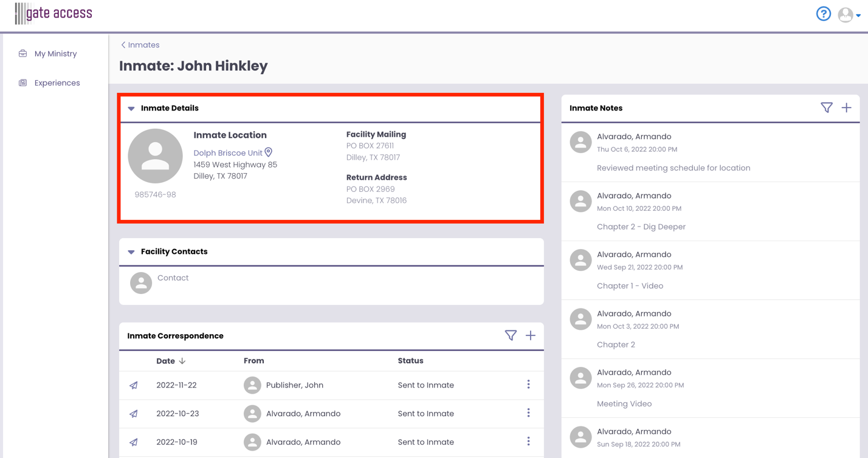The image size is (868, 458).
Task: Click the inmate profile photo placeholder
Action: (155, 156)
